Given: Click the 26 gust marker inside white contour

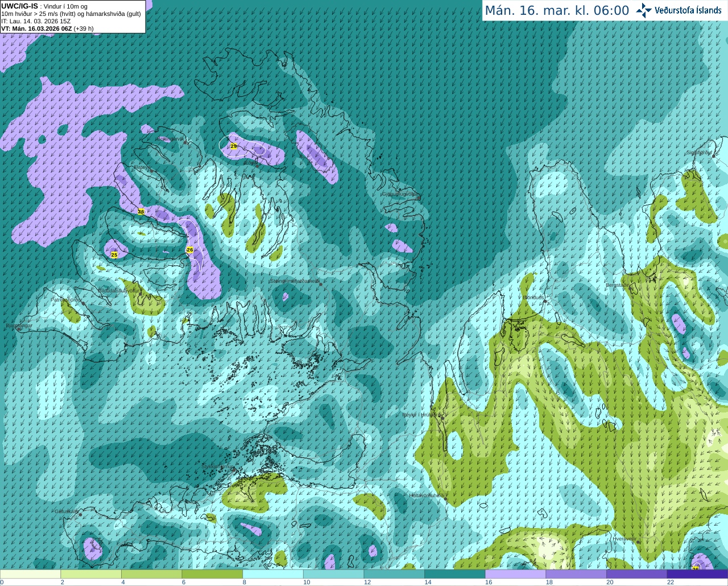Looking at the screenshot, I should 189,250.
